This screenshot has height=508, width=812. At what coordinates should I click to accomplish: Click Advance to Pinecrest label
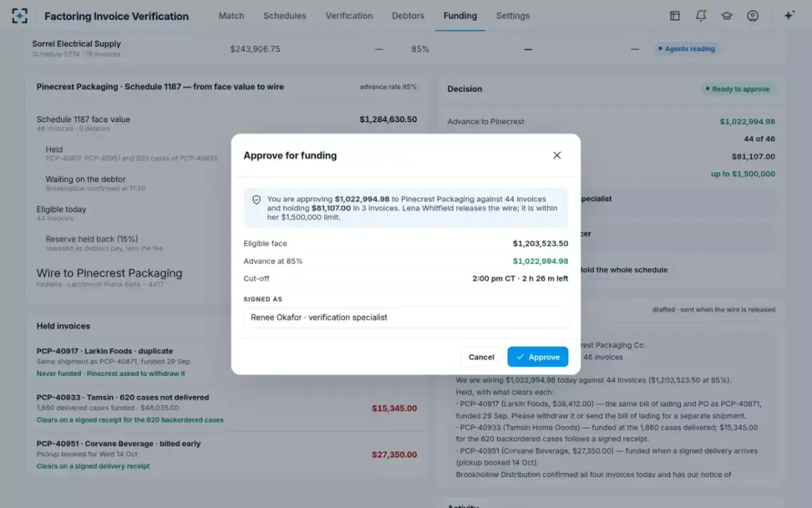point(486,122)
